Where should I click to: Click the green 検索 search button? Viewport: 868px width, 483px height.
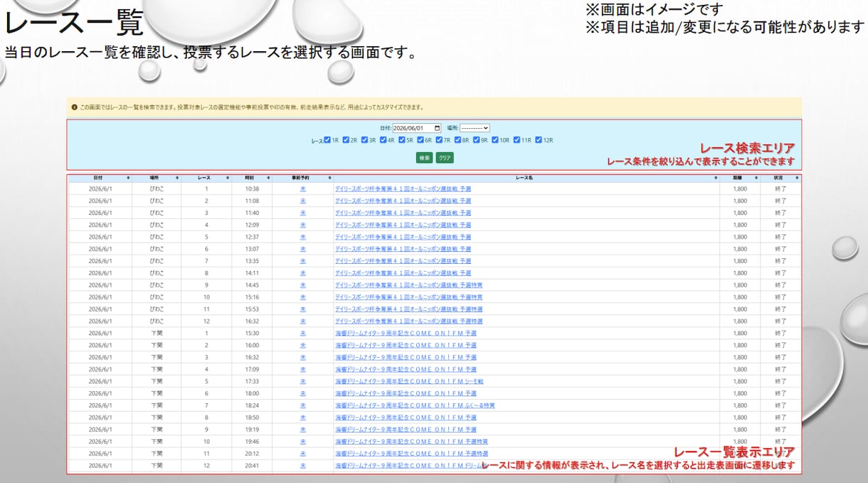424,157
